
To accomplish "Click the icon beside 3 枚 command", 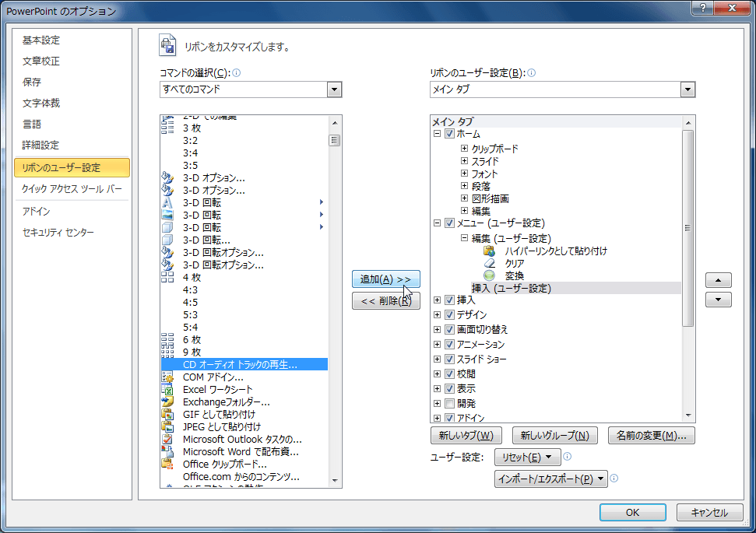I will click(x=167, y=128).
